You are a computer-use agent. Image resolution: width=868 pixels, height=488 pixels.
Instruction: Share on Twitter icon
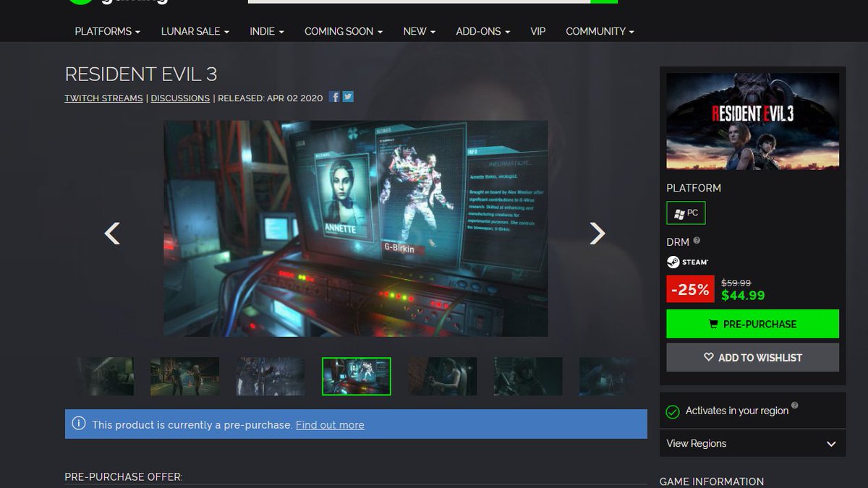[348, 97]
